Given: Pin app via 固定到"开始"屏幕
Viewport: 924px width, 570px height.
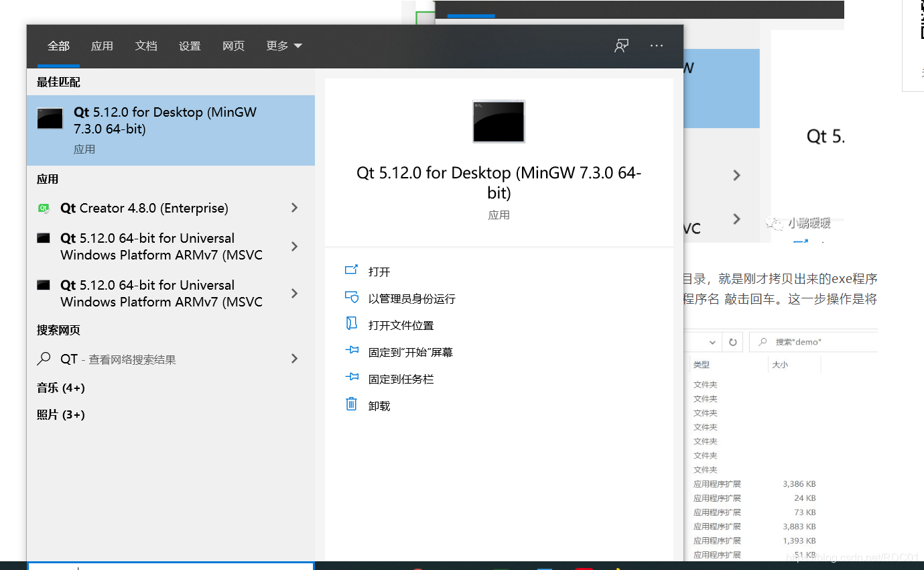Looking at the screenshot, I should coord(399,352).
